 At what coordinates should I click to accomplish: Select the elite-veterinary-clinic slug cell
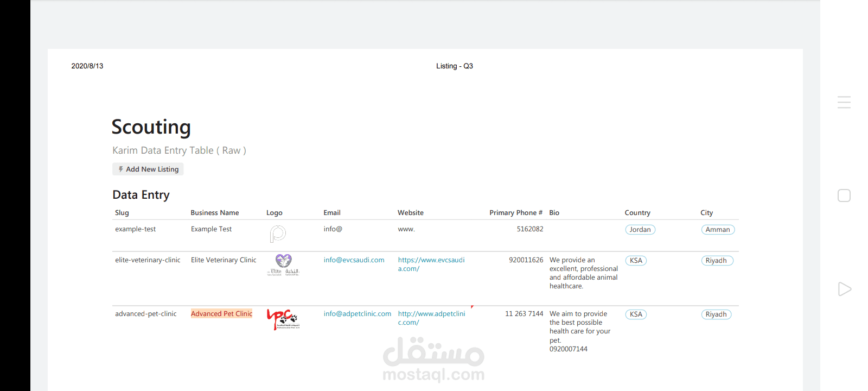click(x=148, y=260)
